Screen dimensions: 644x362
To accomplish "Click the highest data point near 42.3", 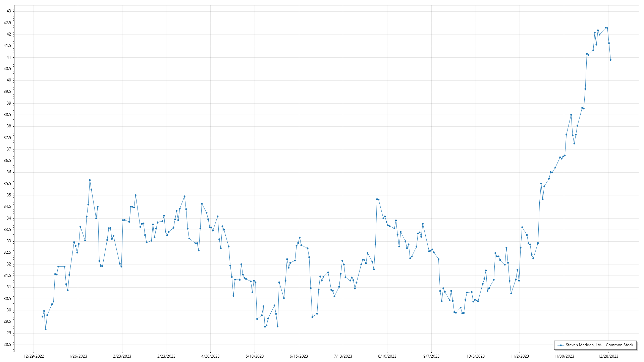I will pos(606,28).
